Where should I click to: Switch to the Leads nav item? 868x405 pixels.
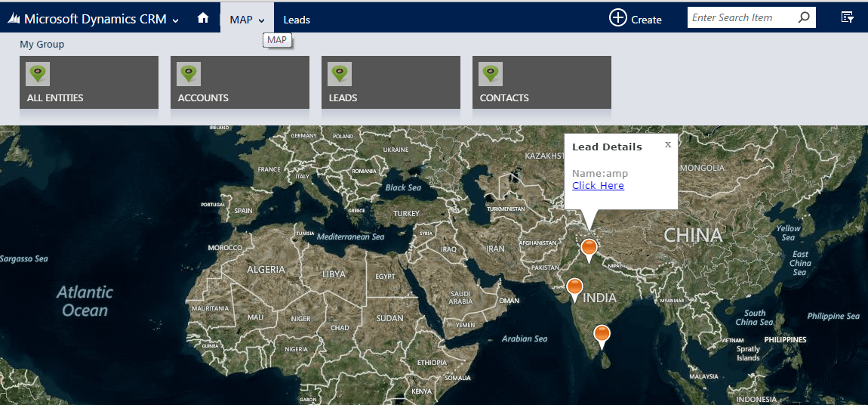[x=297, y=20]
